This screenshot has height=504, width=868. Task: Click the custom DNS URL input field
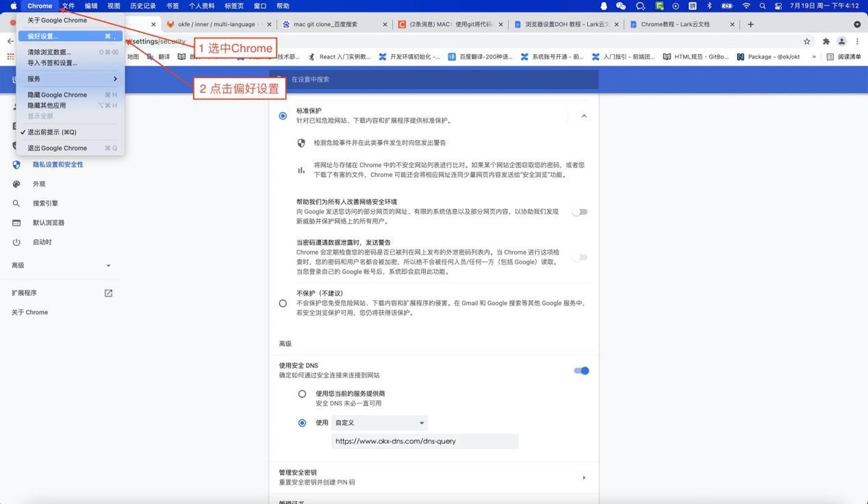(425, 441)
